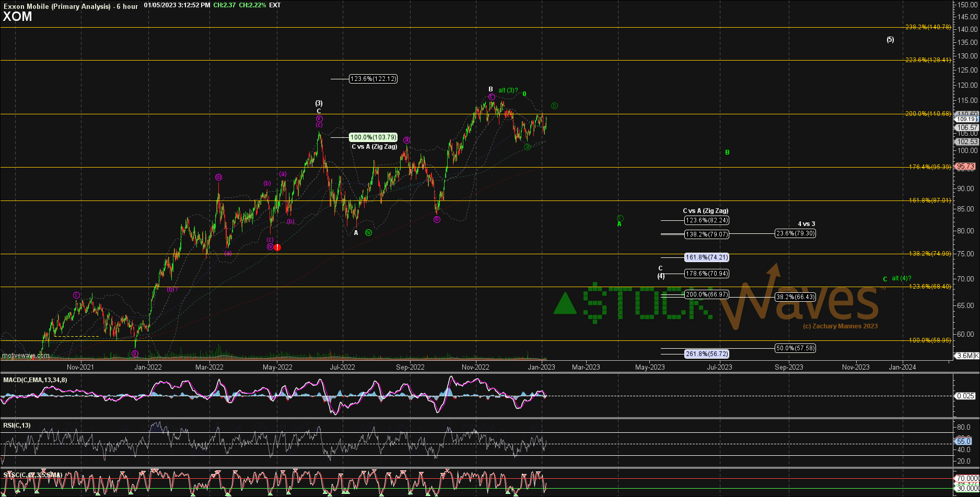Click the Nov-2021 date axis label
The image size is (980, 497).
80,367
